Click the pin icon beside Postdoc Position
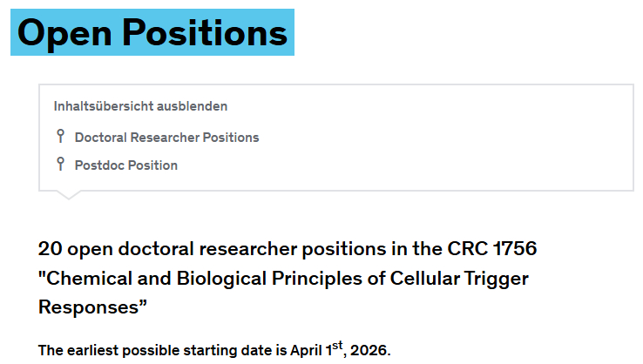The height and width of the screenshot is (364, 643). [x=60, y=164]
